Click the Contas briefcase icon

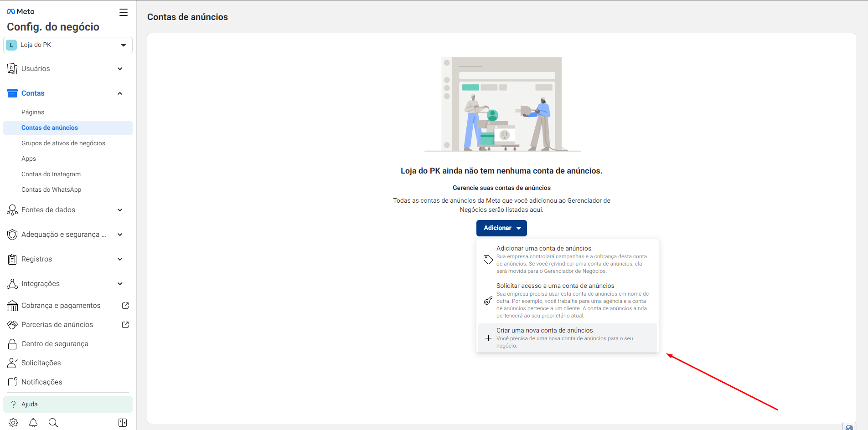12,93
